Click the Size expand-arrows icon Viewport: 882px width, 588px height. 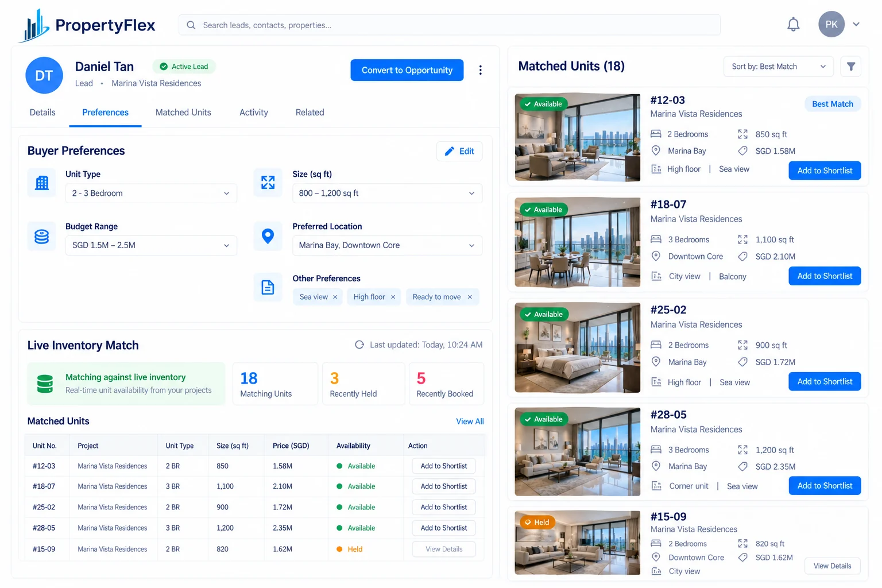click(x=268, y=183)
